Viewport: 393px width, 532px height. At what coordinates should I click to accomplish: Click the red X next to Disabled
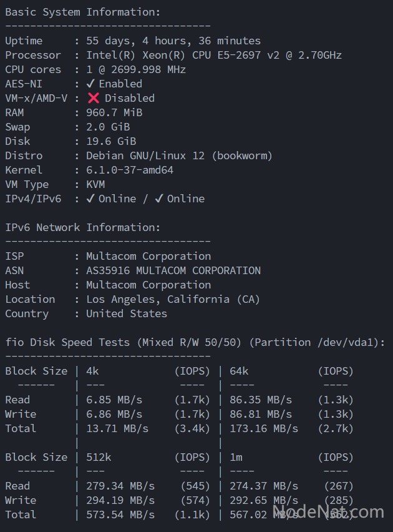pyautogui.click(x=94, y=98)
